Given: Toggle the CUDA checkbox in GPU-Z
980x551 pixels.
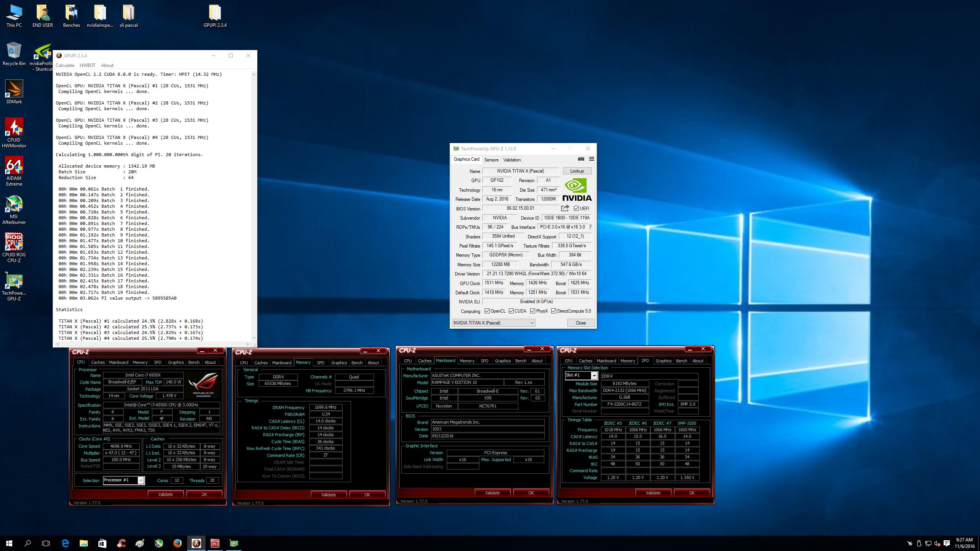Looking at the screenshot, I should (x=511, y=311).
